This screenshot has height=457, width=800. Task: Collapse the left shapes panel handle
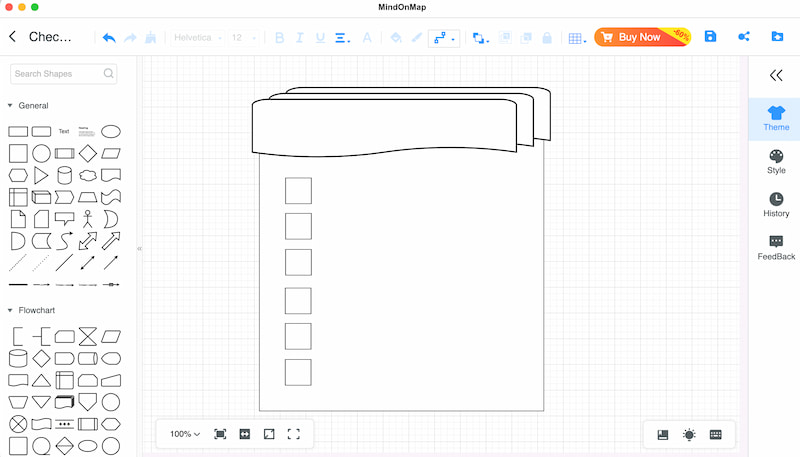click(139, 248)
